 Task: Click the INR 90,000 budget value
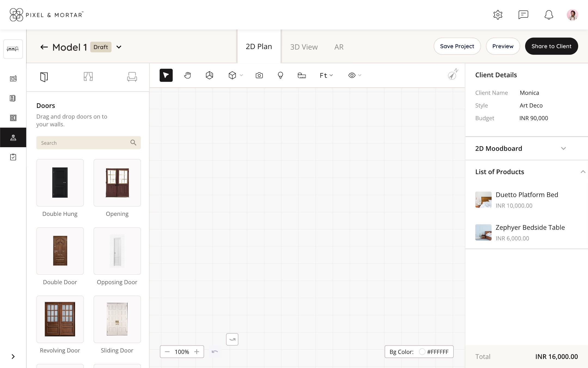point(534,118)
